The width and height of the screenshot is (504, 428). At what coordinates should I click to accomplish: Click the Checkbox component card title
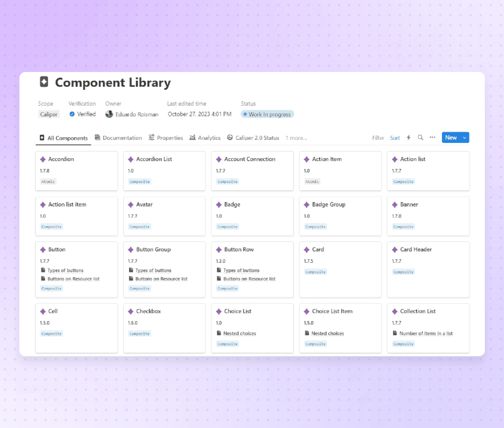pyautogui.click(x=148, y=311)
